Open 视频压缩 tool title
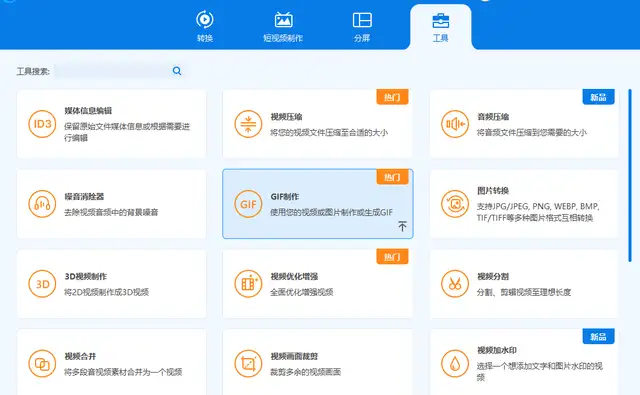The image size is (640, 395). pos(286,117)
